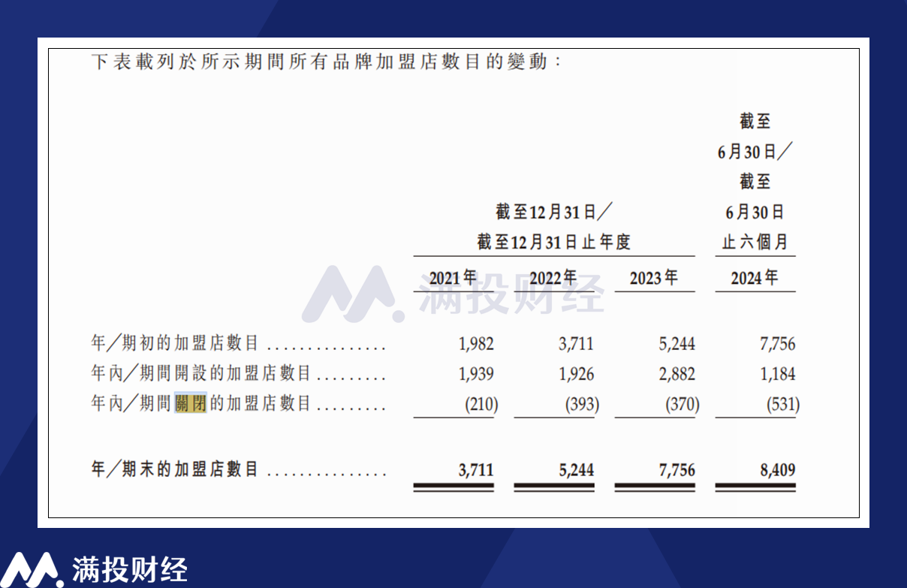Viewport: 907px width, 588px height.
Task: Click the 年/期初的加盟店數目 row label
Action: coord(175,344)
